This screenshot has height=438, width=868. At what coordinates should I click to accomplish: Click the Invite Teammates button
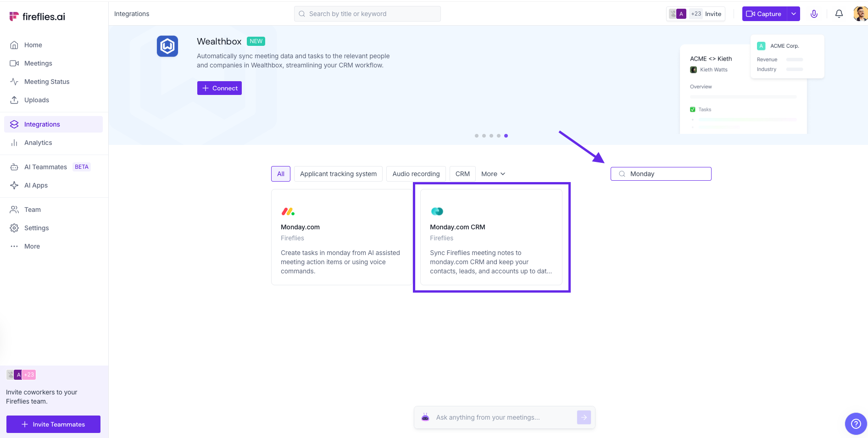pyautogui.click(x=53, y=424)
